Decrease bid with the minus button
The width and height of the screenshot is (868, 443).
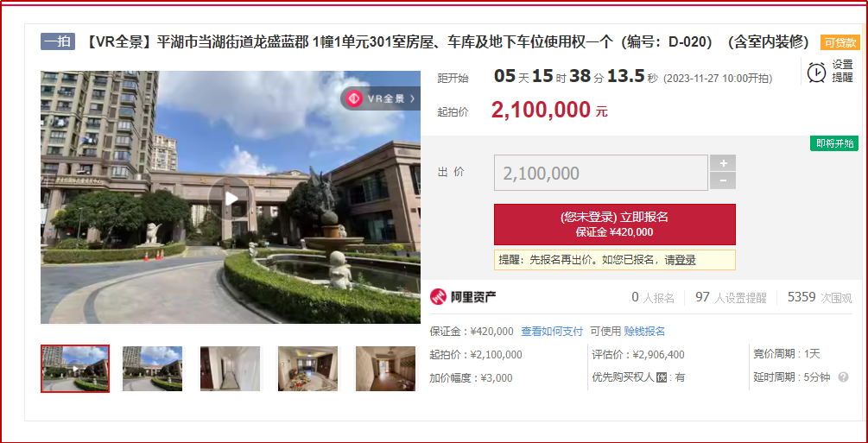coord(723,180)
